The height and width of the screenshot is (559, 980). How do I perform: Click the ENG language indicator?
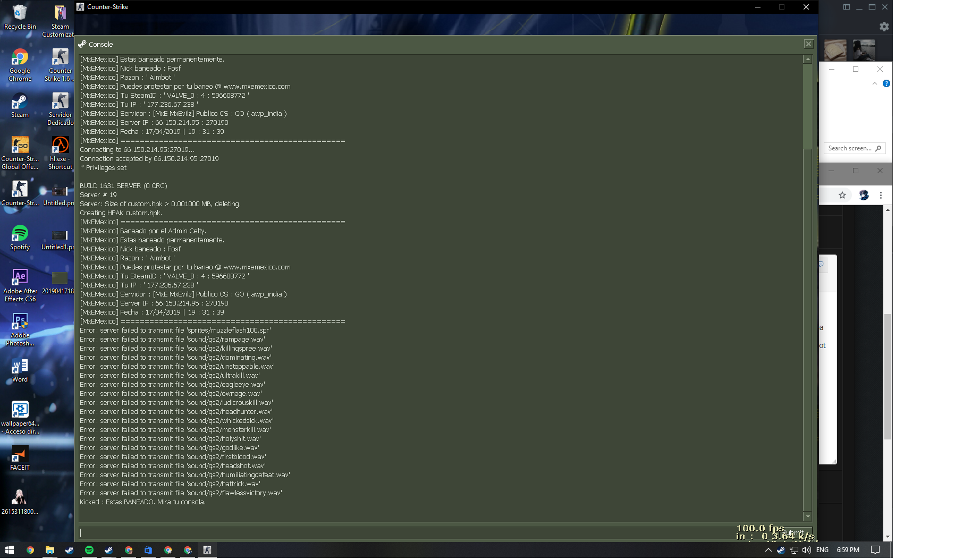[822, 550]
